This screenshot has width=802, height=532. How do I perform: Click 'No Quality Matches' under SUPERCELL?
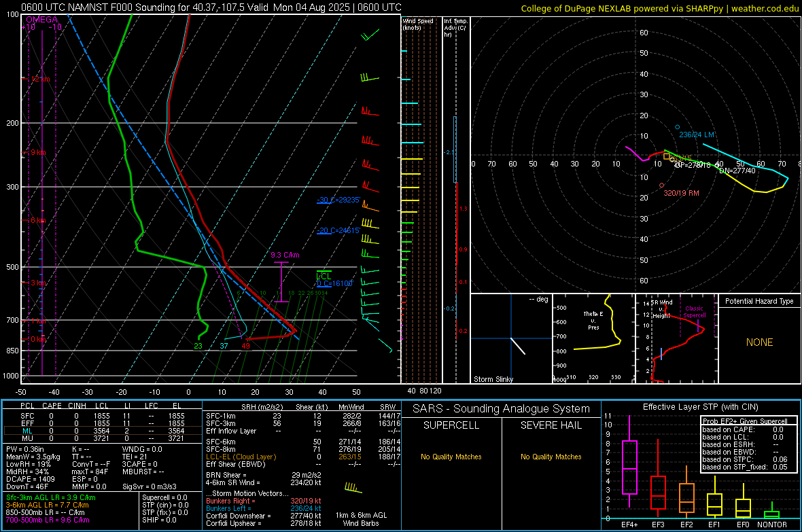click(451, 457)
